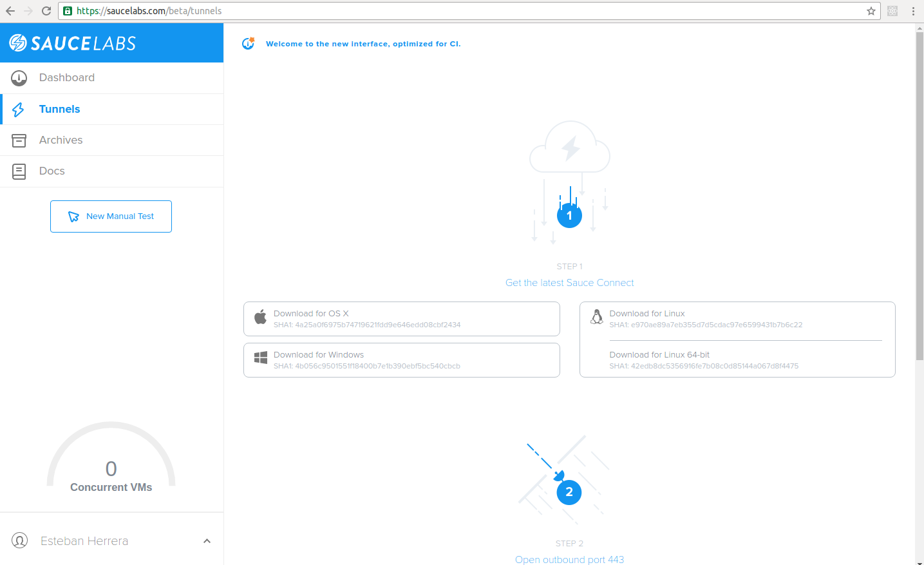Screen dimensions: 924x565
Task: Open the Dashboard menu item
Action: pyautogui.click(x=112, y=78)
